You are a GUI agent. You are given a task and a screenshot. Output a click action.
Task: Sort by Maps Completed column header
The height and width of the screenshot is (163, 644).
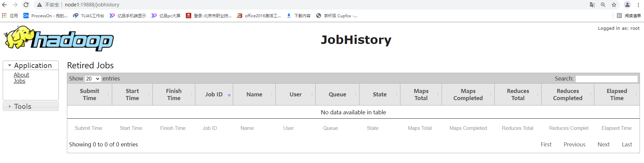point(468,94)
